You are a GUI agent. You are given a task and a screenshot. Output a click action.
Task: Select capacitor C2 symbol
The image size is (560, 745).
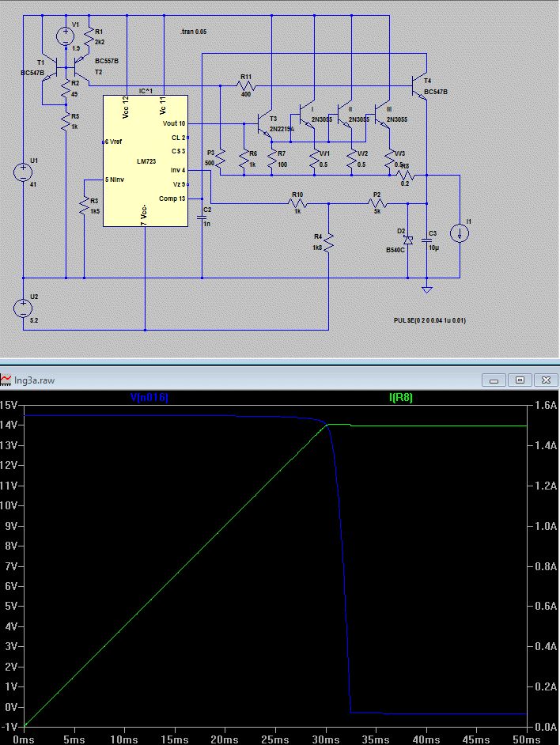[202, 217]
